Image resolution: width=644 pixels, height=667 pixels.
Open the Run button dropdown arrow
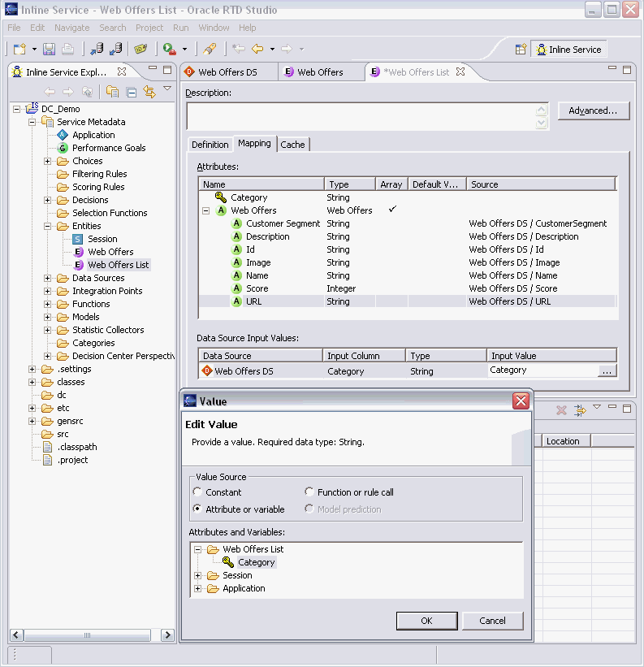pyautogui.click(x=185, y=50)
